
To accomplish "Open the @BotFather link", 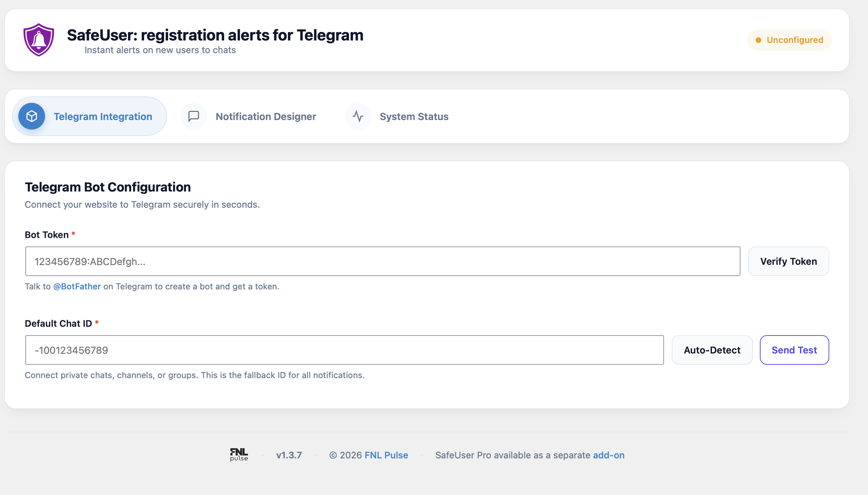I will pos(77,286).
